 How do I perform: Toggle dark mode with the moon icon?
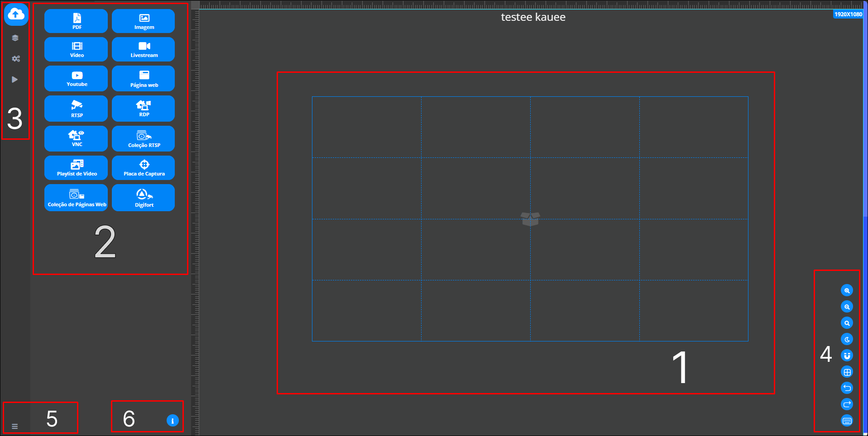847,339
